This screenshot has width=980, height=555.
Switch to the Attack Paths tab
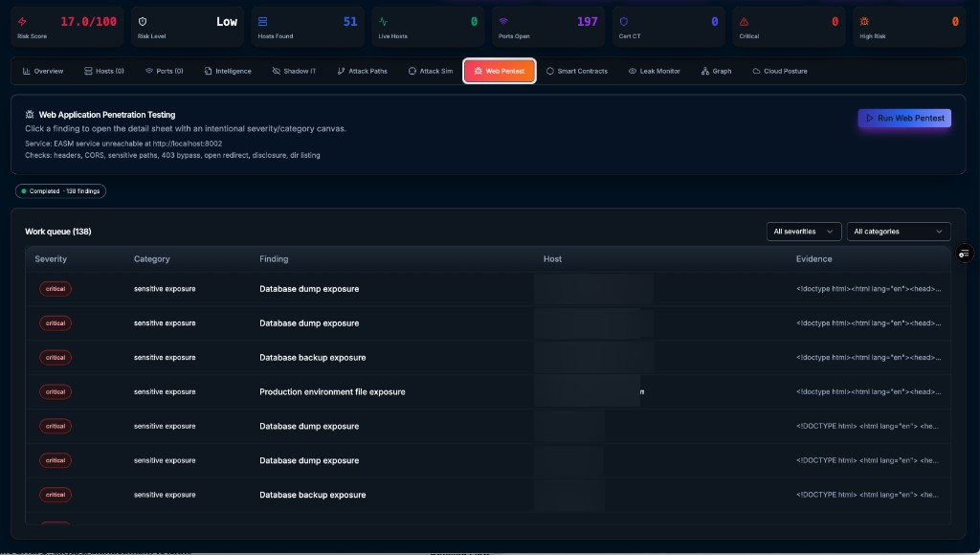(363, 71)
